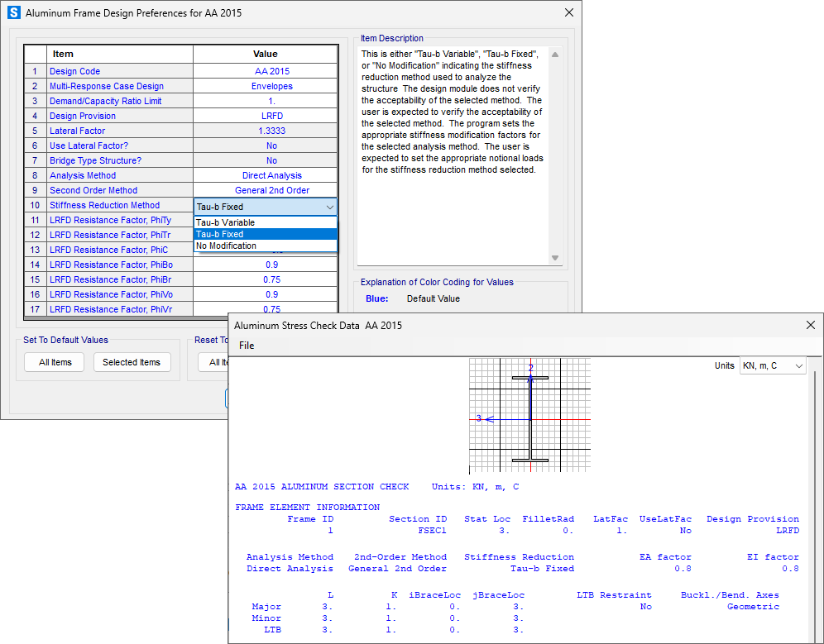Image resolution: width=824 pixels, height=644 pixels.
Task: Click the FSEC1 section ID in stress check
Action: pyautogui.click(x=432, y=531)
